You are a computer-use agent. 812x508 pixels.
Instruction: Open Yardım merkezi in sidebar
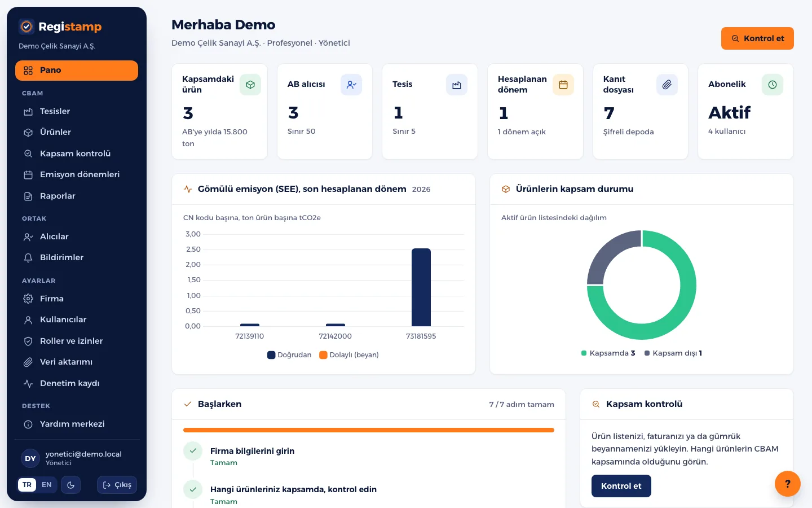pos(77,424)
